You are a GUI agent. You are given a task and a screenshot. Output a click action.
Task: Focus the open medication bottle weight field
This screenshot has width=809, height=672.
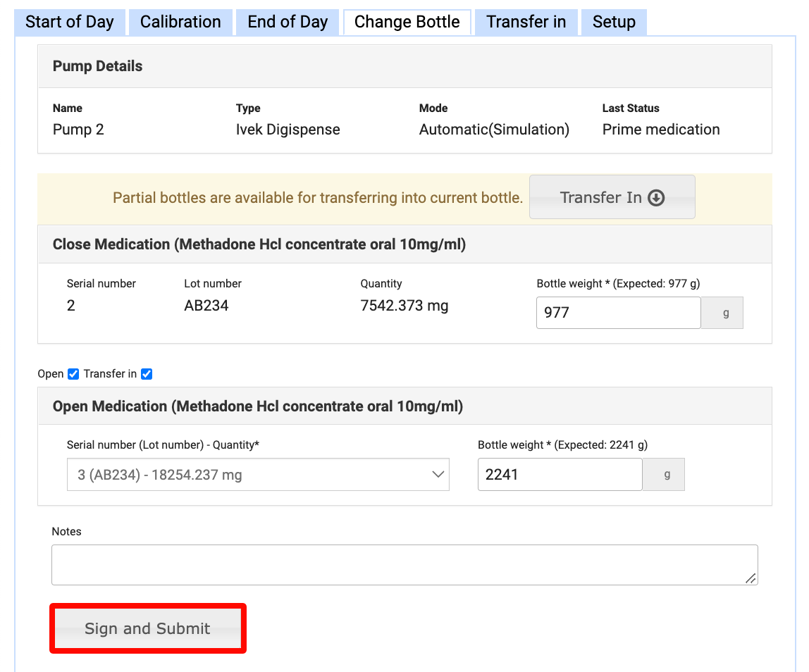click(x=560, y=475)
